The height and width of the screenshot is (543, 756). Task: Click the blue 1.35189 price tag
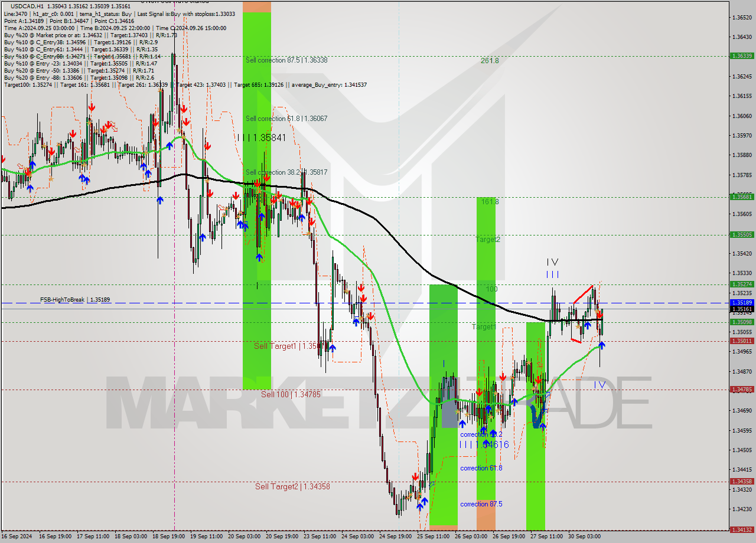pos(742,302)
